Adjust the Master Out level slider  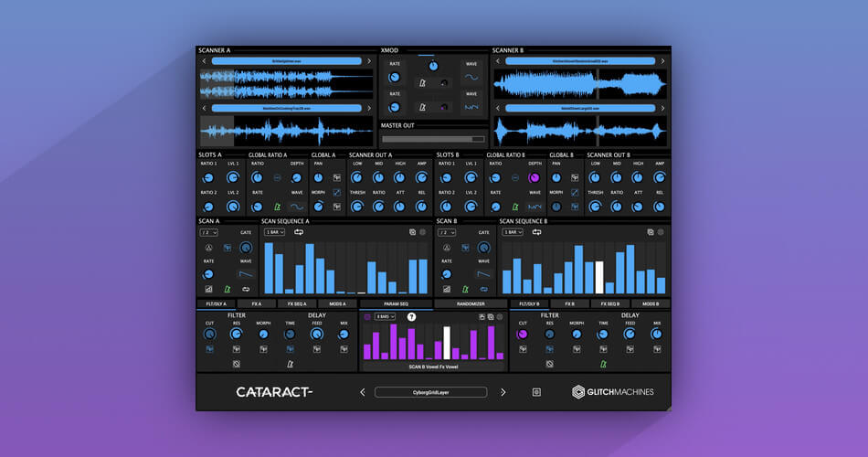click(x=433, y=139)
